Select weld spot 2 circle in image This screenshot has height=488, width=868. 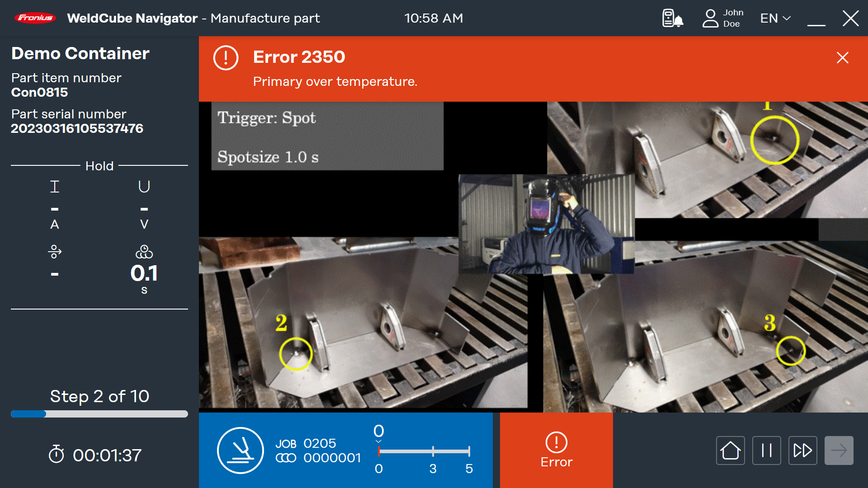296,354
